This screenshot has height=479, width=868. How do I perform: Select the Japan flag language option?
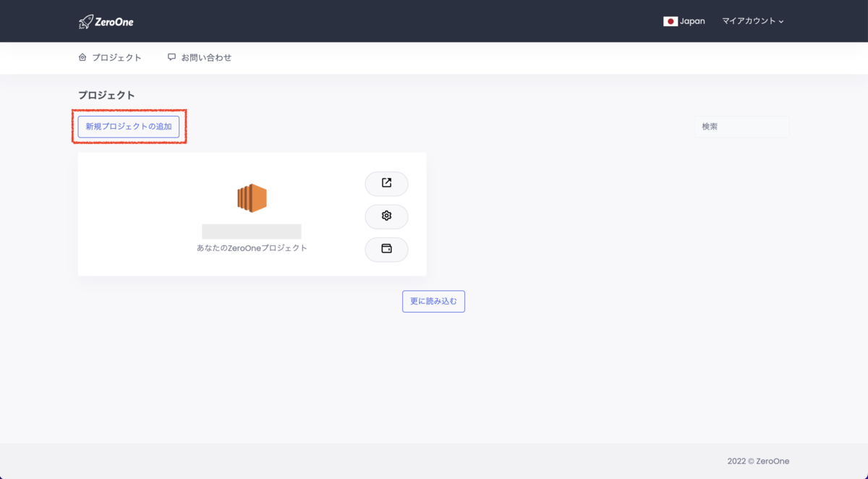[671, 21]
